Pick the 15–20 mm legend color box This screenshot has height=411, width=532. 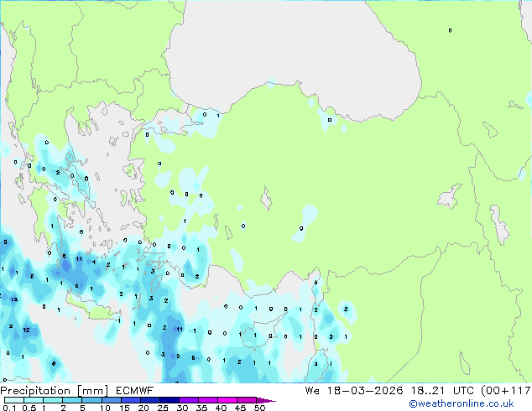click(131, 400)
